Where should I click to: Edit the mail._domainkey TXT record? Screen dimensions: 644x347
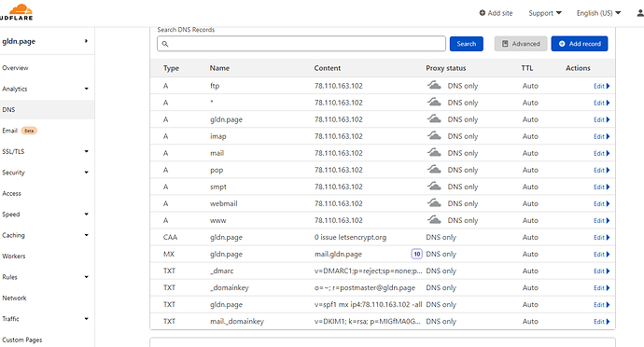pos(602,322)
